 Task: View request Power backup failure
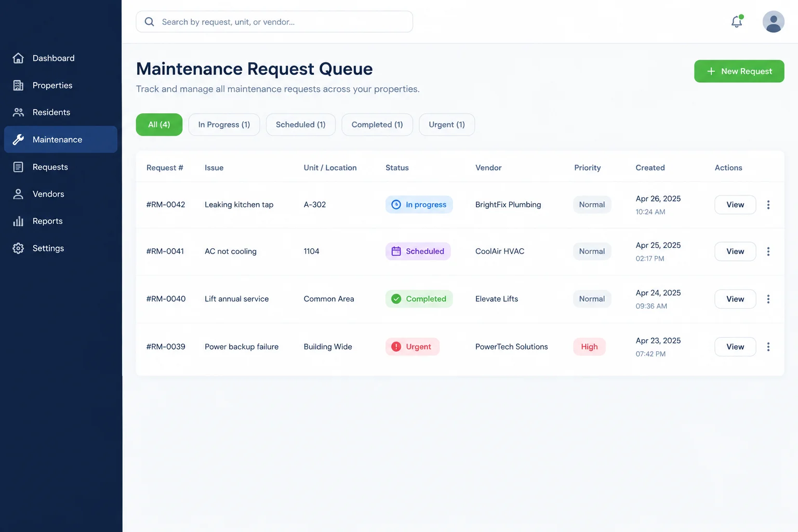pyautogui.click(x=735, y=347)
